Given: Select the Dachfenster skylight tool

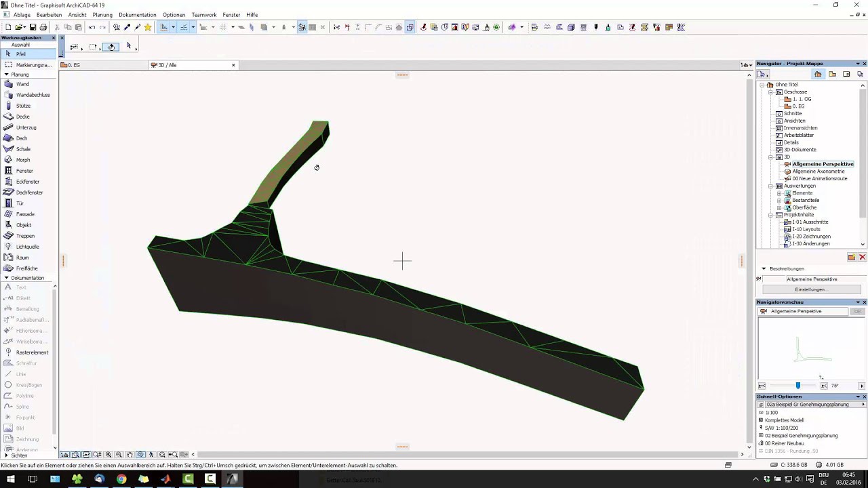Looking at the screenshot, I should 28,192.
